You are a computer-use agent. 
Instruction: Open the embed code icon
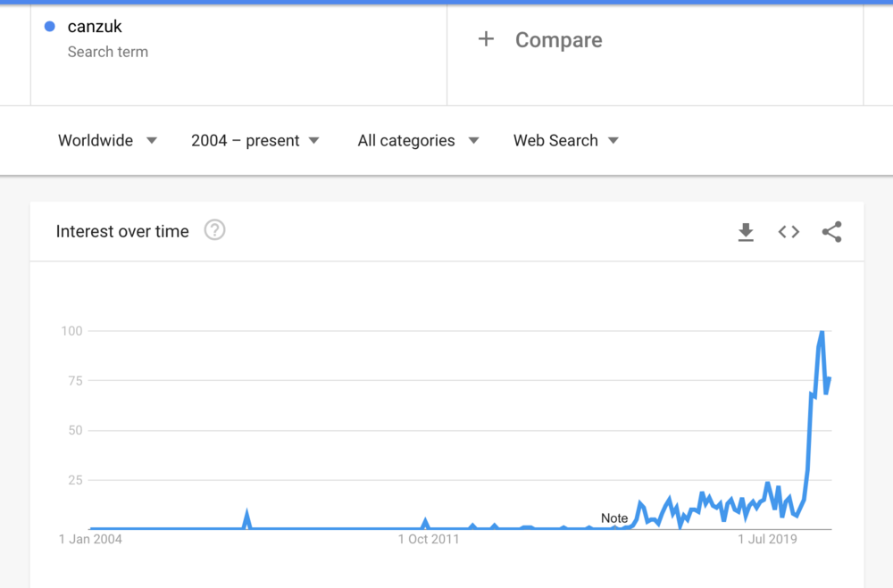[x=789, y=232]
